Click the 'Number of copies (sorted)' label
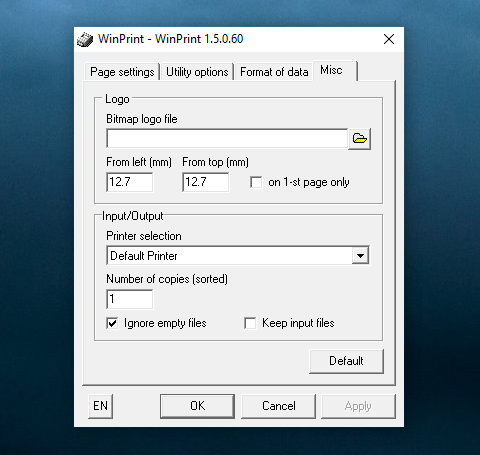The image size is (480, 455). coord(167,279)
